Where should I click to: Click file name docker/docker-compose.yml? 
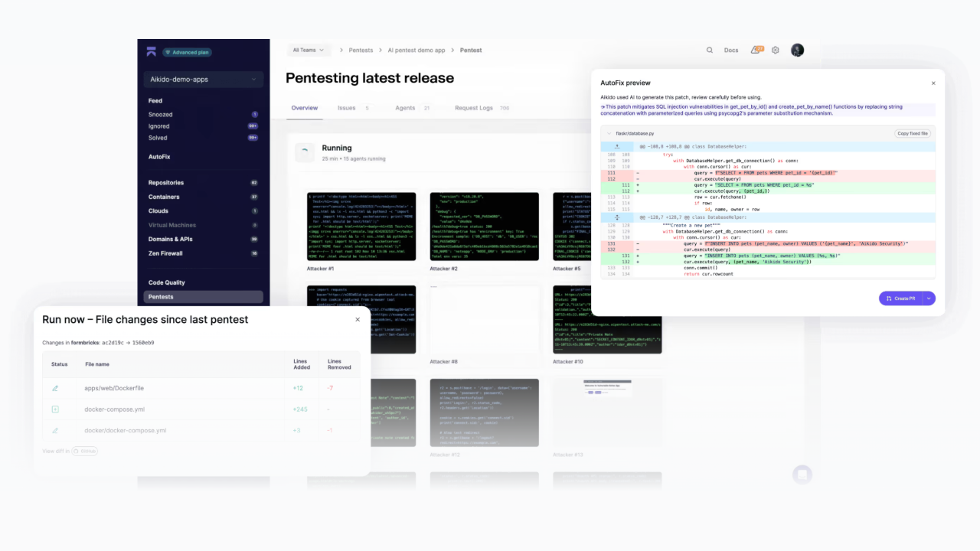pos(126,431)
